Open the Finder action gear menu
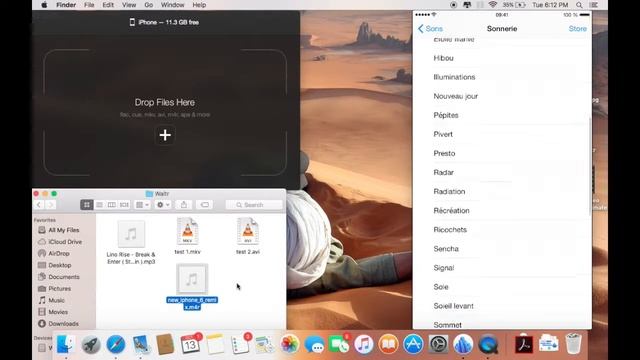 coord(163,204)
